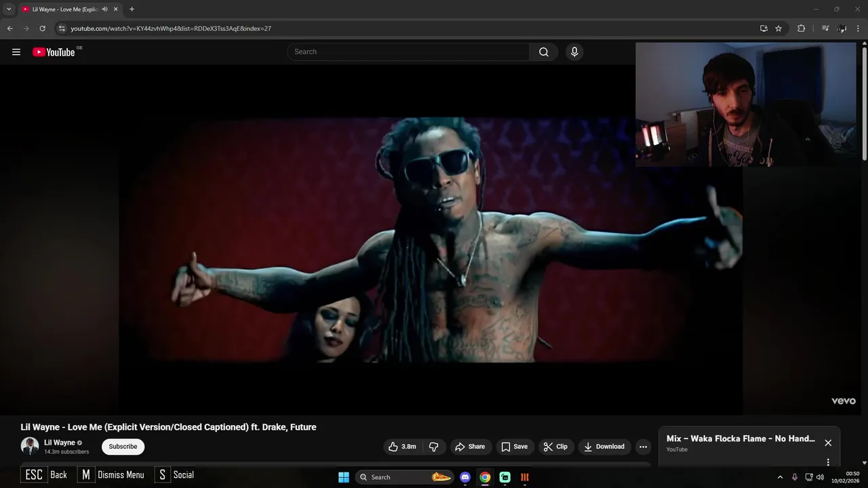Open the green chat app taskbar icon

505,477
